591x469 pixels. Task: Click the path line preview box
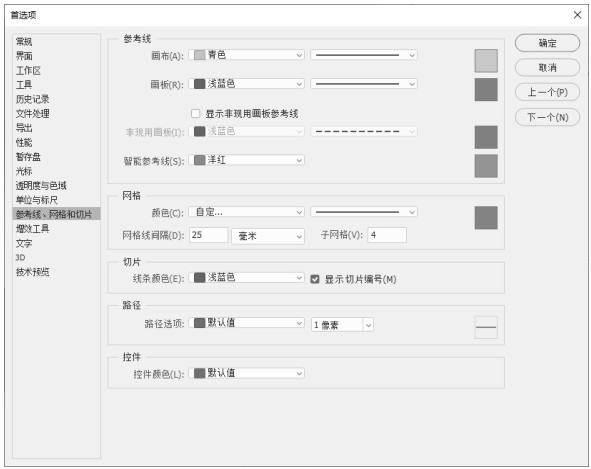(x=486, y=327)
